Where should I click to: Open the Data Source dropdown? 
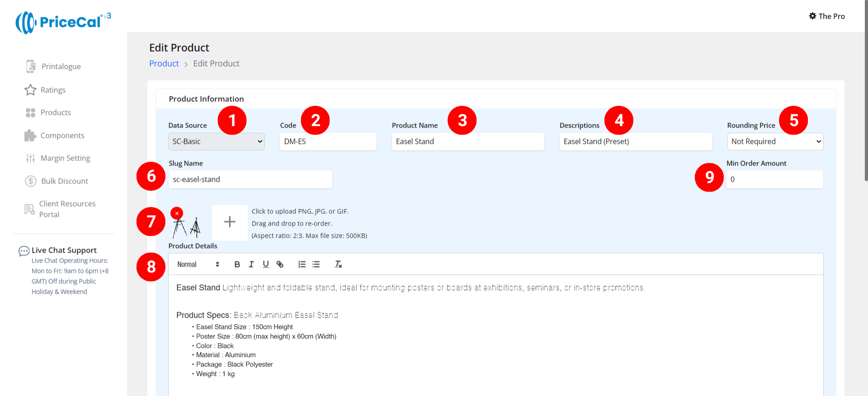[217, 141]
